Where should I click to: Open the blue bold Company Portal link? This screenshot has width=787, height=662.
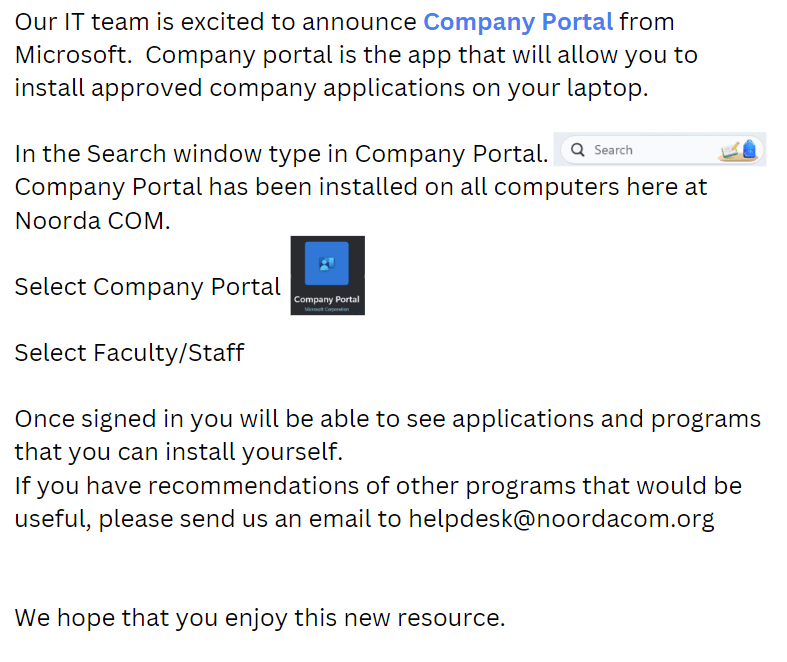tap(518, 21)
